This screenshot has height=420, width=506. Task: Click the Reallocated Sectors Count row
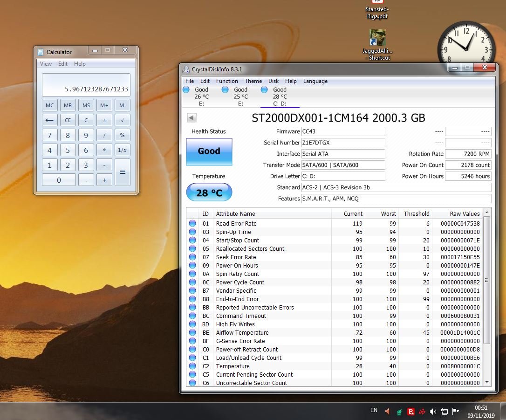click(x=250, y=249)
